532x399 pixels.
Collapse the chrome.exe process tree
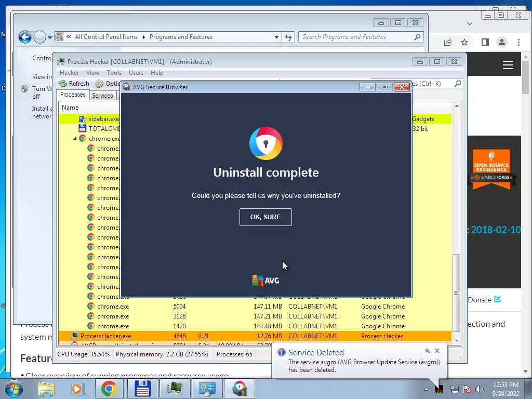(x=75, y=138)
